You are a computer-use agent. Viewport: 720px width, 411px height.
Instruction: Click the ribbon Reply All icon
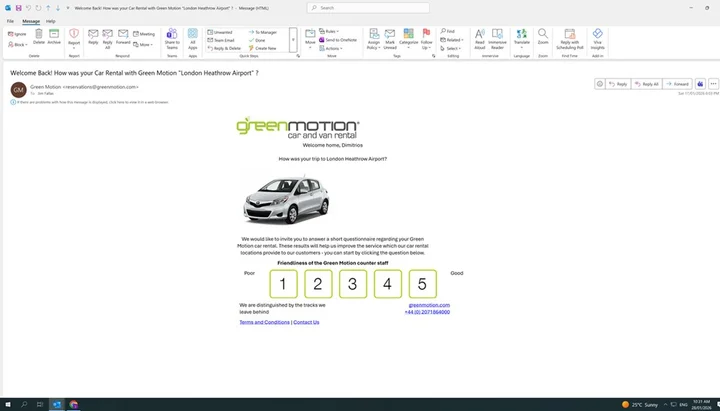tap(107, 39)
